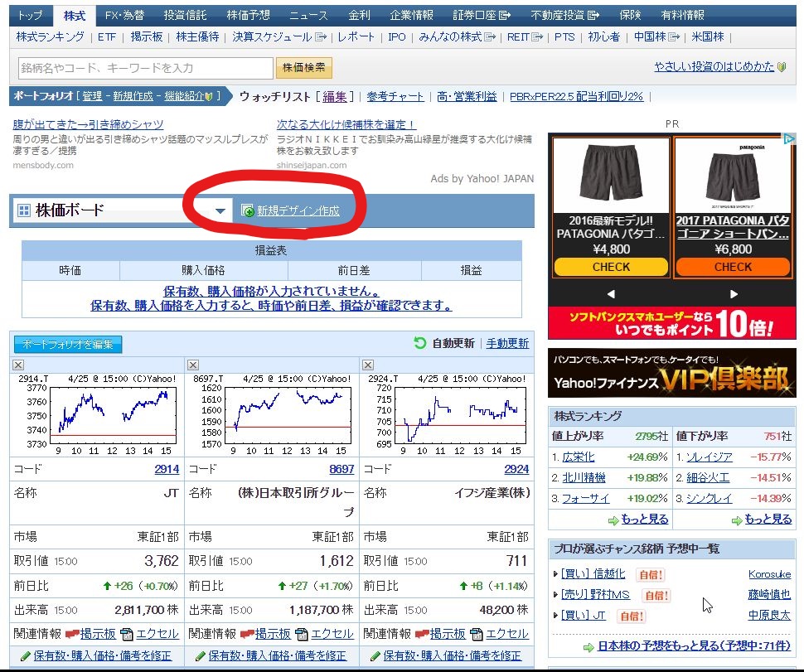Open the トップ tab
The height and width of the screenshot is (672, 804).
(x=30, y=16)
